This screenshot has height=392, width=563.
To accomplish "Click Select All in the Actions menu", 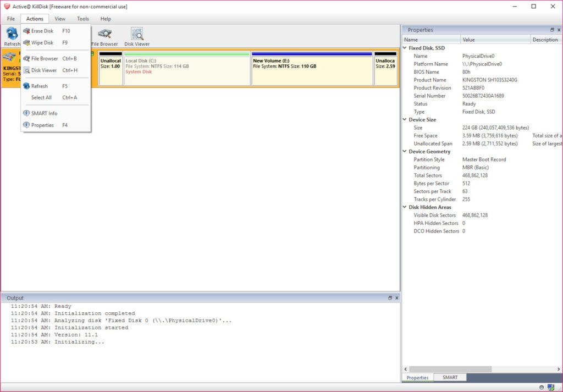I will (41, 97).
